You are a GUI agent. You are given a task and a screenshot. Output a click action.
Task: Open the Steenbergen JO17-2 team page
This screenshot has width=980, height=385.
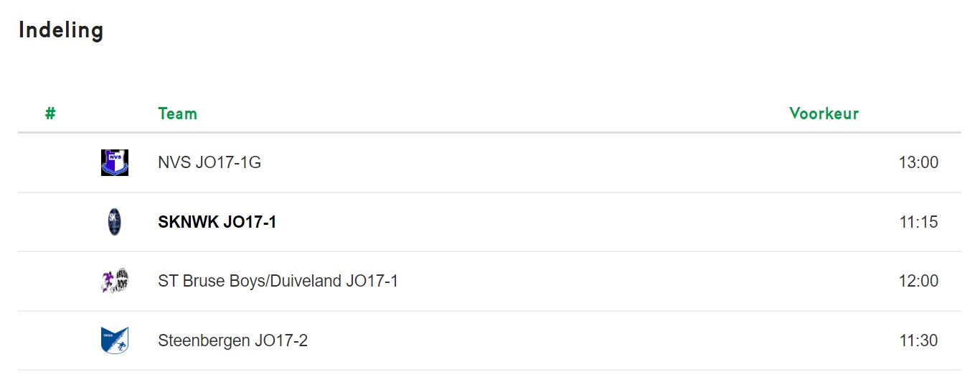[x=232, y=340]
